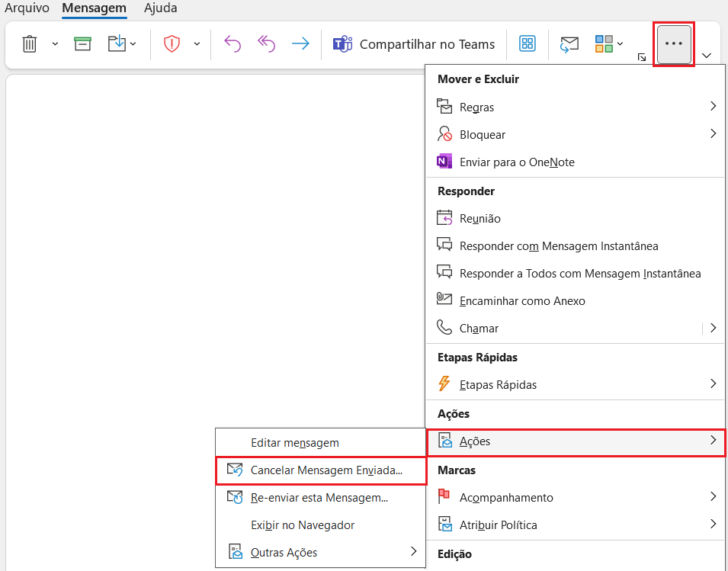
Task: Select Exibir no Navegador
Action: point(320,525)
